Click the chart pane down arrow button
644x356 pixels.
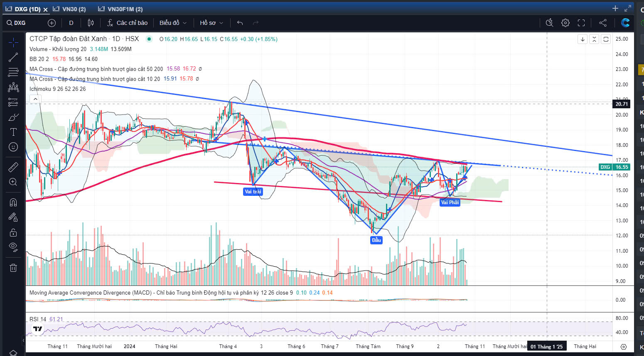[x=583, y=39]
